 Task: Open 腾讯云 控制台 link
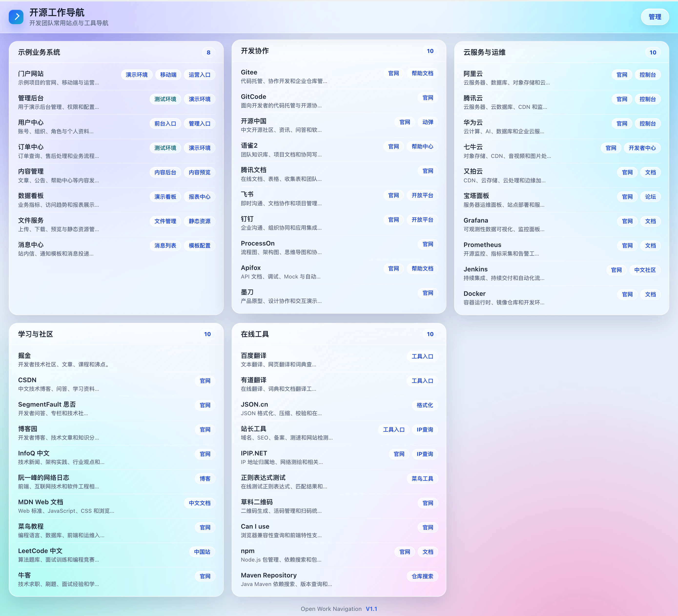coord(648,99)
